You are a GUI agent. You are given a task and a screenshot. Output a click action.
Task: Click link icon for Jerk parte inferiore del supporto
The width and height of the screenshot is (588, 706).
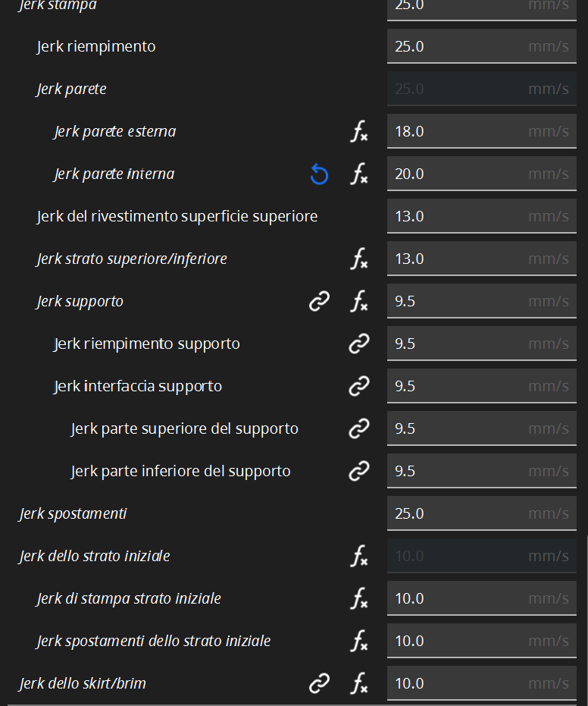tap(358, 472)
